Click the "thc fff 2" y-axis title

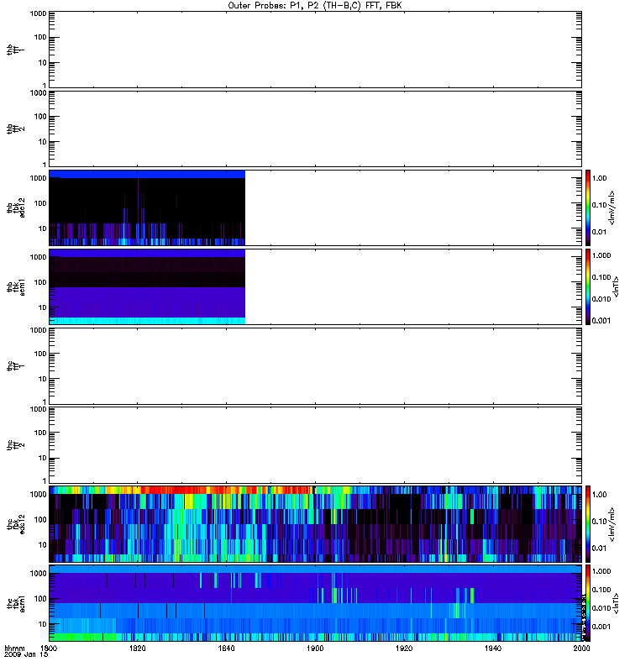point(15,445)
